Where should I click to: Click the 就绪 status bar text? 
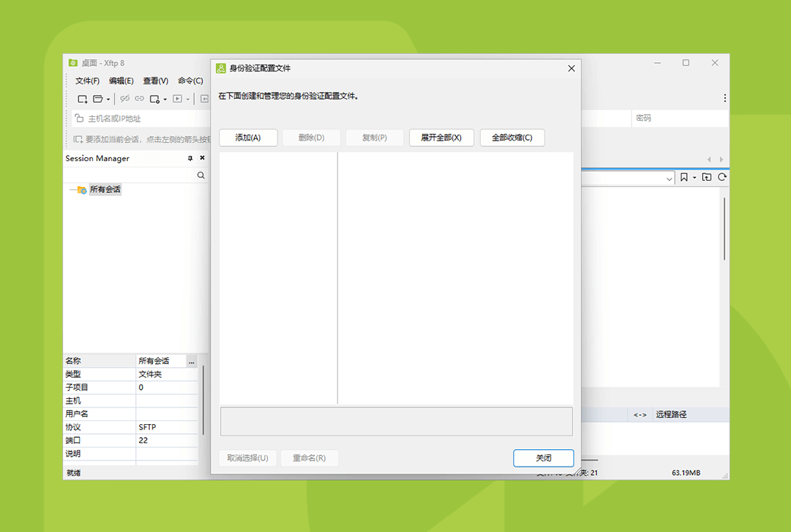coord(74,473)
